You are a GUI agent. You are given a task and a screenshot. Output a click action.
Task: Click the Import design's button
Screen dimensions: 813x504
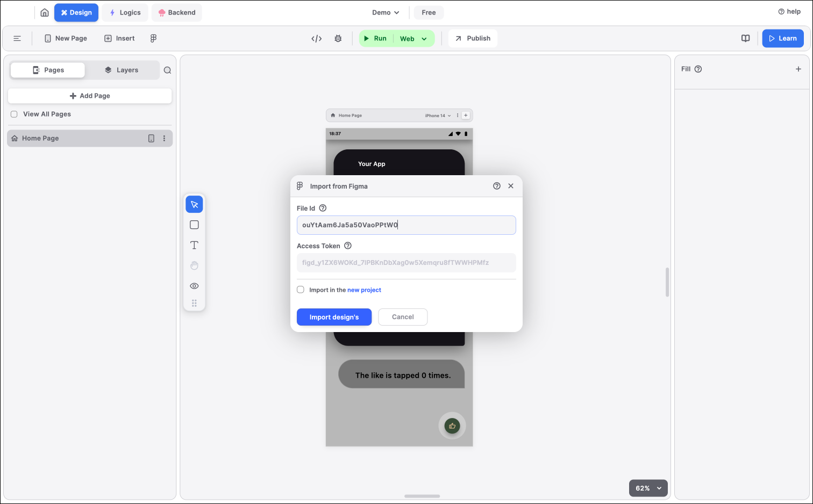click(334, 317)
